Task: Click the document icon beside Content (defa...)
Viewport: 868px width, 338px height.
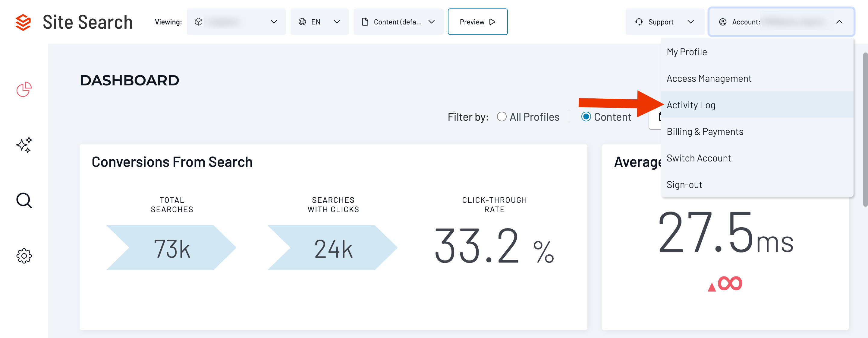Action: pyautogui.click(x=365, y=22)
